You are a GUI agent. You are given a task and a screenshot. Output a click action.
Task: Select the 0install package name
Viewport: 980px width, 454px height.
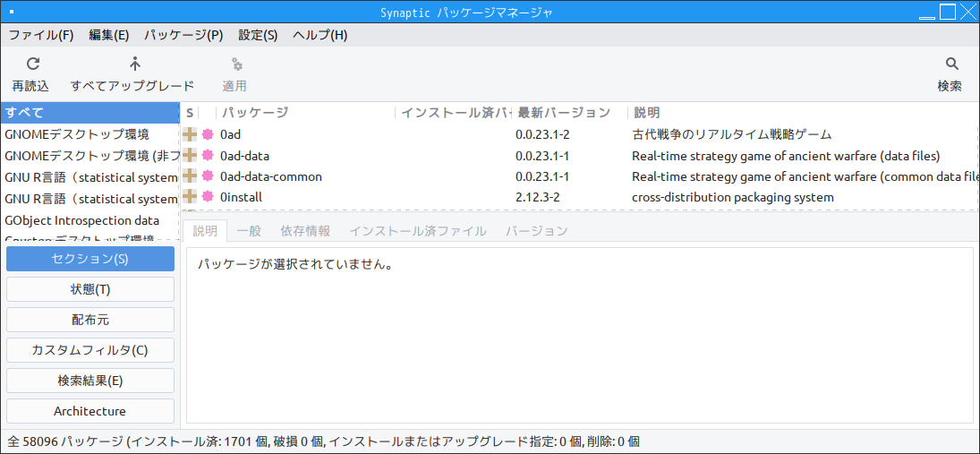242,198
